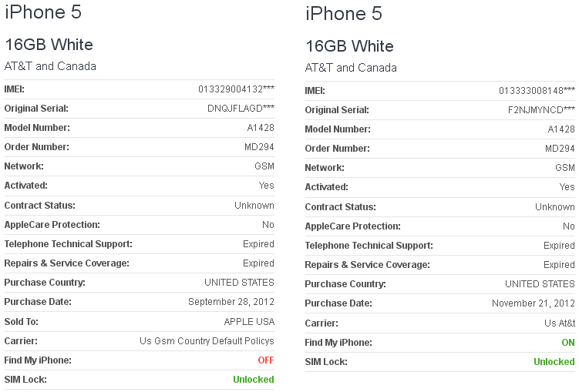Click the Purchase Date label beside November 21
The width and height of the screenshot is (579, 392).
338,303
